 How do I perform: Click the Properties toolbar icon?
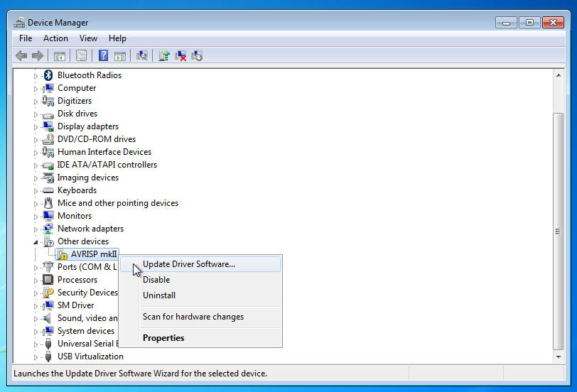(x=82, y=55)
